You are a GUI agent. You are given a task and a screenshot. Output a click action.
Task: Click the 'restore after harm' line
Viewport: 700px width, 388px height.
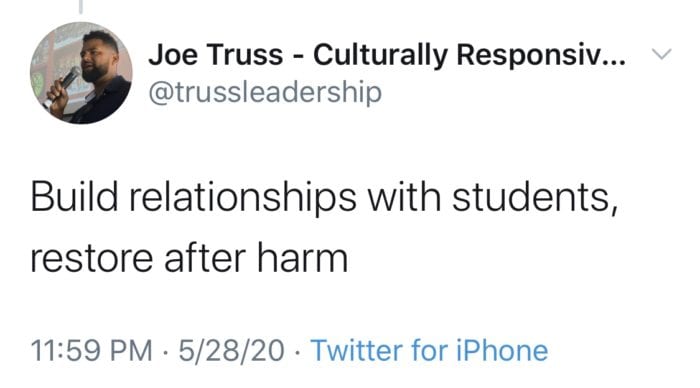[189, 258]
